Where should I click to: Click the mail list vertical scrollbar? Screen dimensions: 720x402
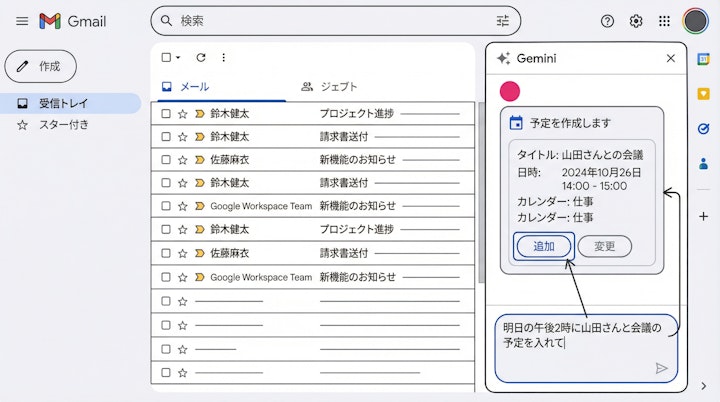pyautogui.click(x=481, y=193)
